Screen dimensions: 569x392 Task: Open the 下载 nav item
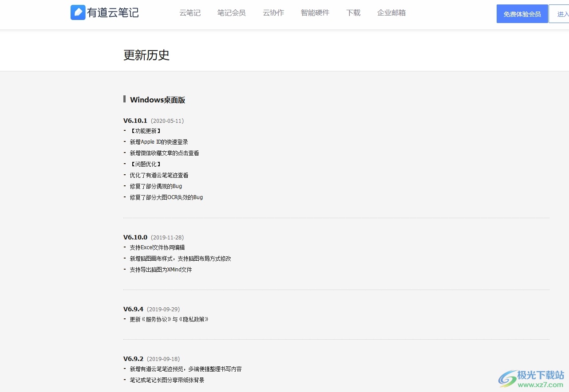[x=353, y=13]
